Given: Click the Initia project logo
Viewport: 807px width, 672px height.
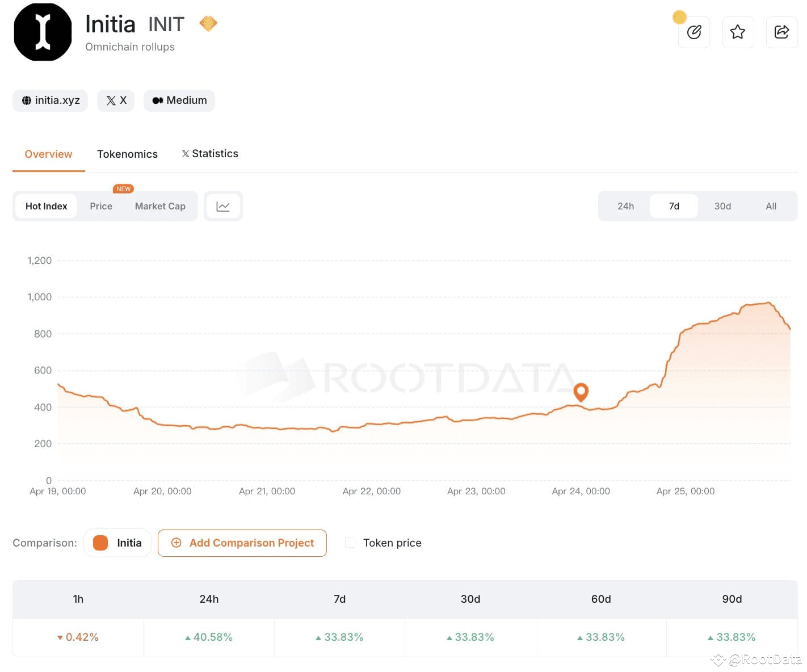Looking at the screenshot, I should pyautogui.click(x=43, y=32).
